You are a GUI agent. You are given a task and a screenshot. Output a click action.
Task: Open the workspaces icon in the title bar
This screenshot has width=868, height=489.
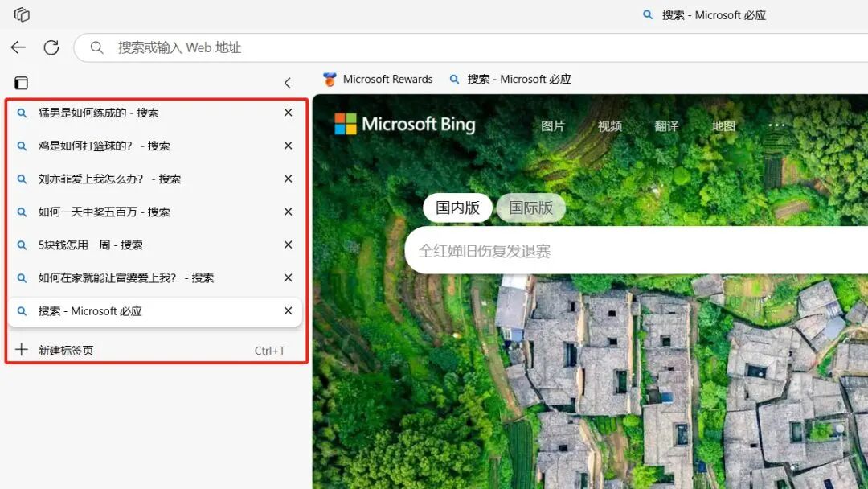pos(22,14)
